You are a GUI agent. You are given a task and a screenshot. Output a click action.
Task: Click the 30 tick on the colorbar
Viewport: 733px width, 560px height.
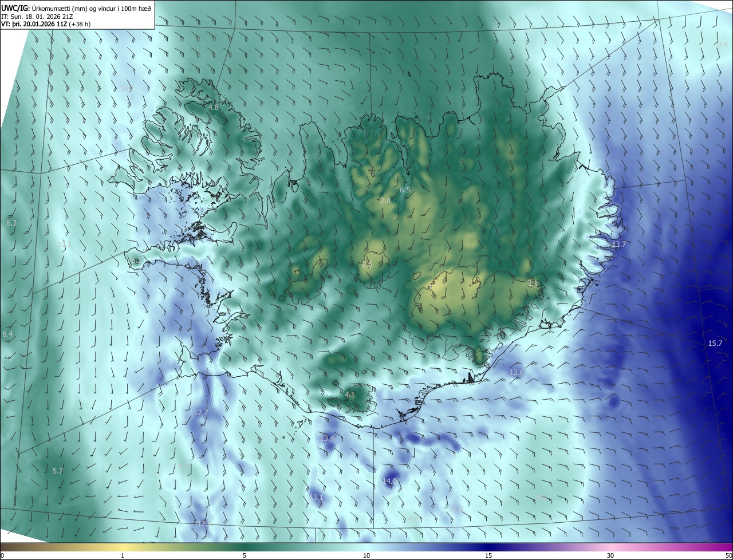[x=610, y=556]
